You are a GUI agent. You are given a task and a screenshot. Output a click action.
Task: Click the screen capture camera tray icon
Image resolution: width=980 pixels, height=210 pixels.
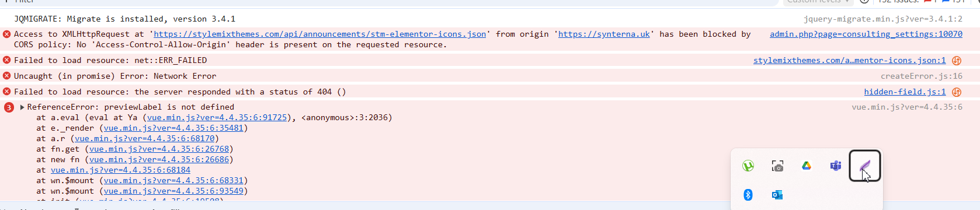pos(777,166)
